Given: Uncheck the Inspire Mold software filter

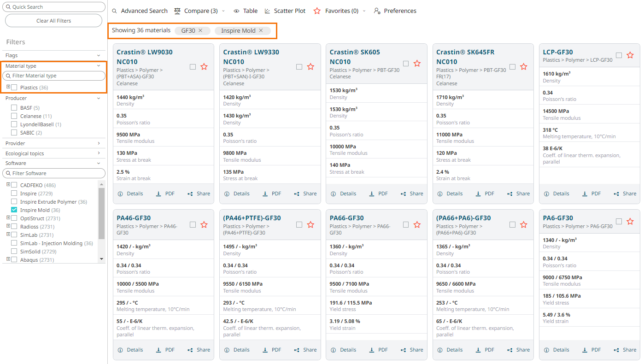Looking at the screenshot, I should (14, 210).
